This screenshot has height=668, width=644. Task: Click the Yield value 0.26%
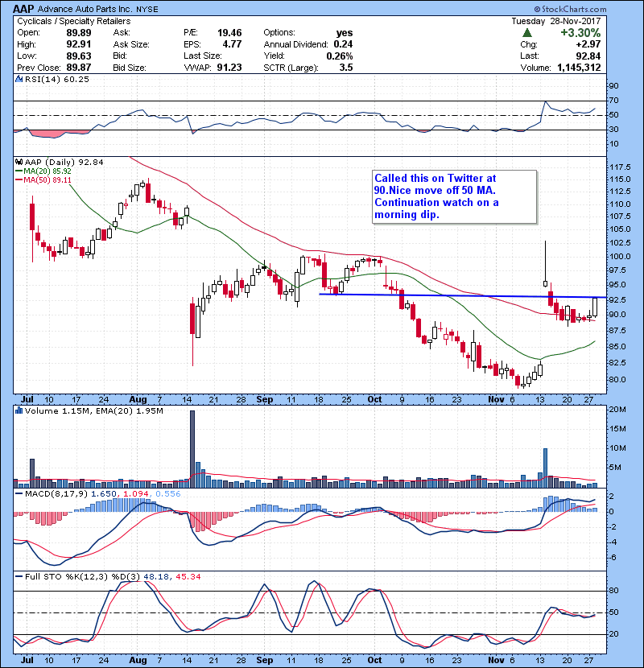[x=340, y=56]
